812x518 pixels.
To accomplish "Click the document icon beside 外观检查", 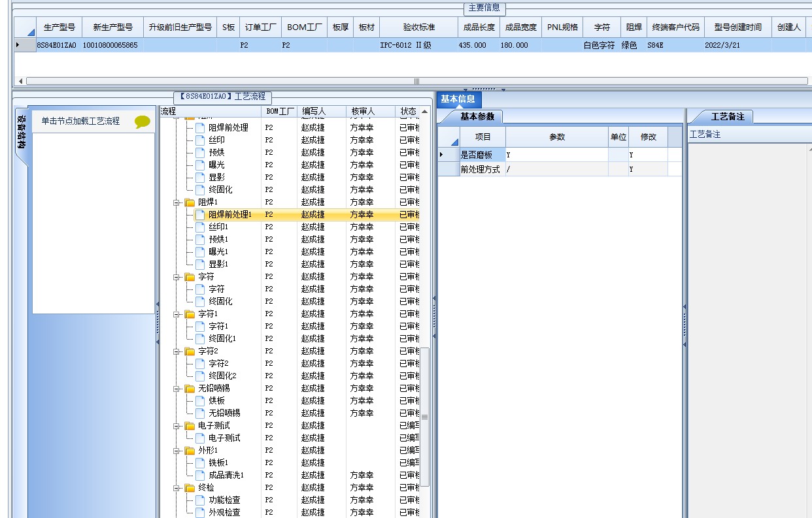I will point(200,512).
